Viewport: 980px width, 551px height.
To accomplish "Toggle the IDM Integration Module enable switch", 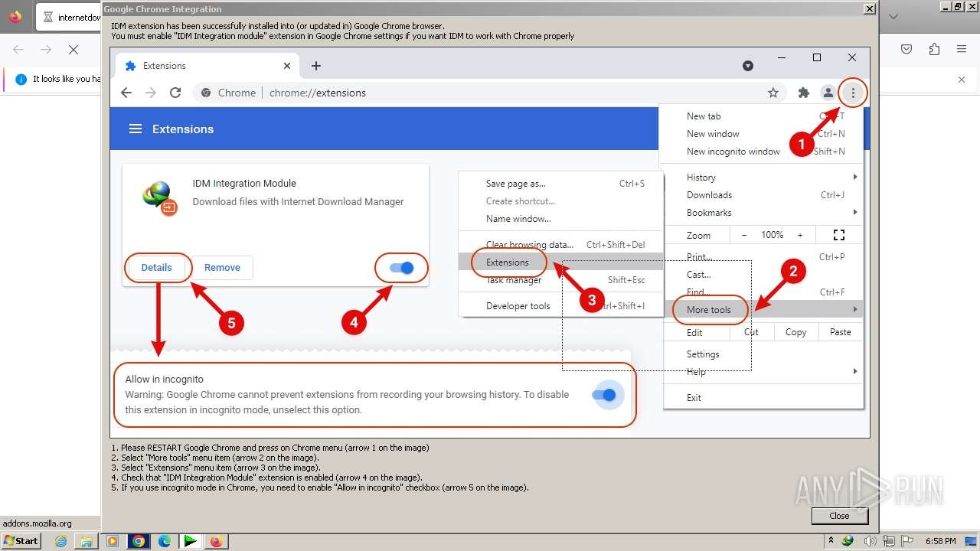I will (401, 268).
